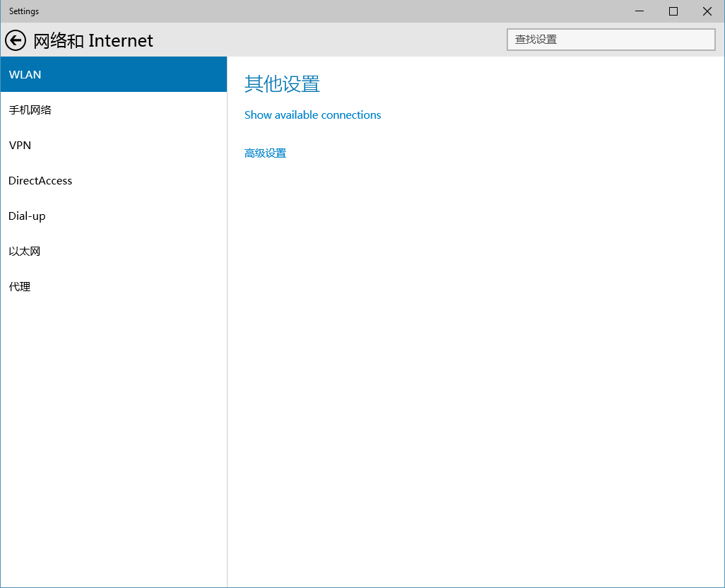The image size is (725, 588).
Task: Focus the 查找设置 search box
Action: coord(611,40)
